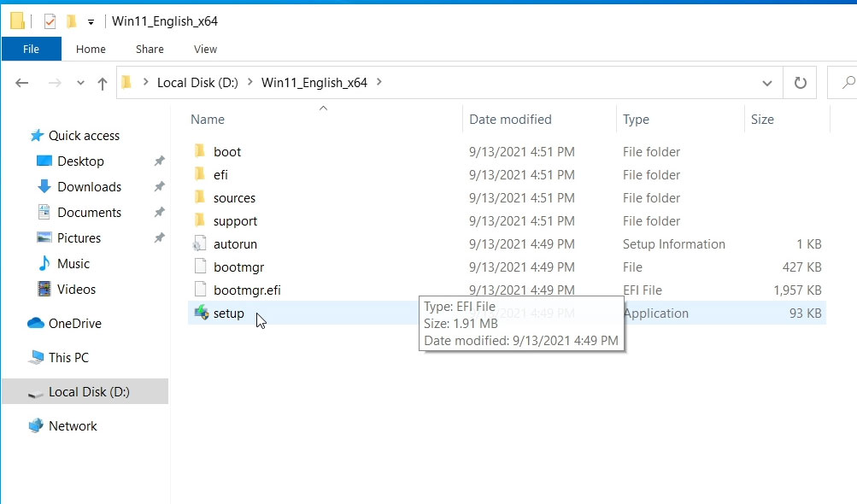
Task: Open Customize Quick Access Toolbar dropdown
Action: pyautogui.click(x=91, y=21)
